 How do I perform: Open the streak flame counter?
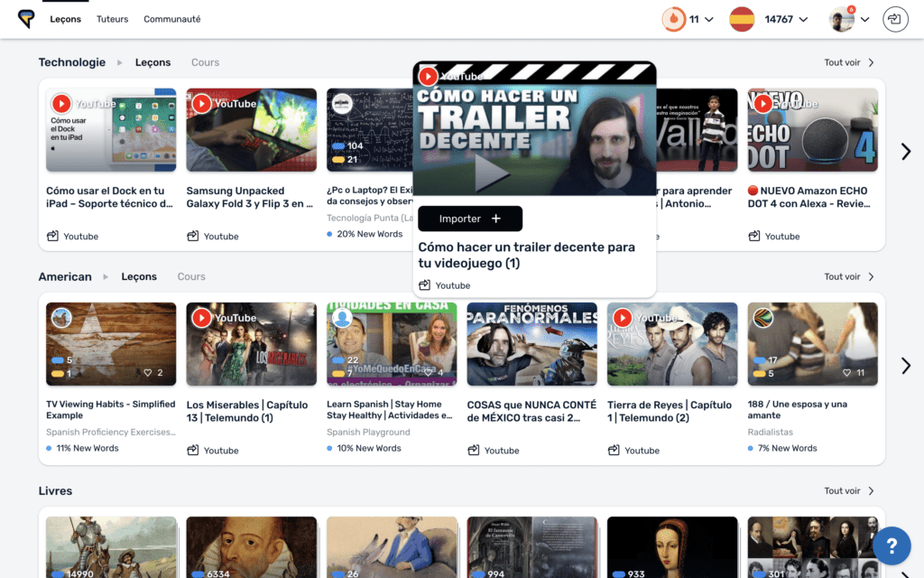pyautogui.click(x=673, y=19)
